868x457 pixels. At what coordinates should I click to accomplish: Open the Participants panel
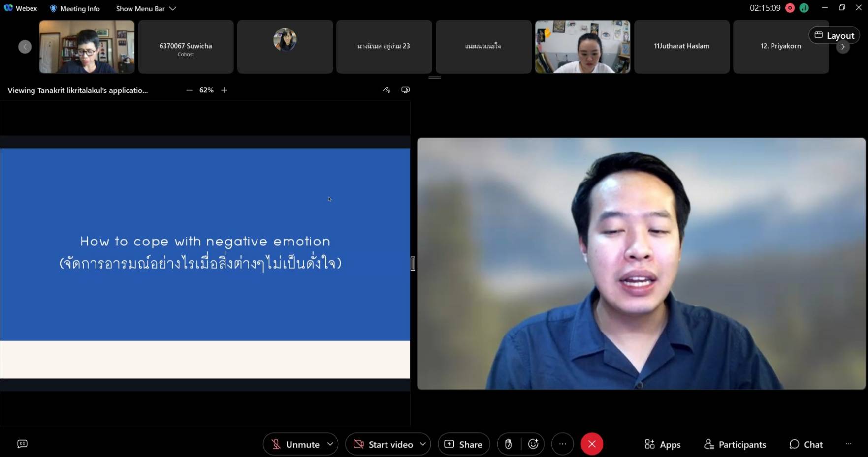[735, 444]
